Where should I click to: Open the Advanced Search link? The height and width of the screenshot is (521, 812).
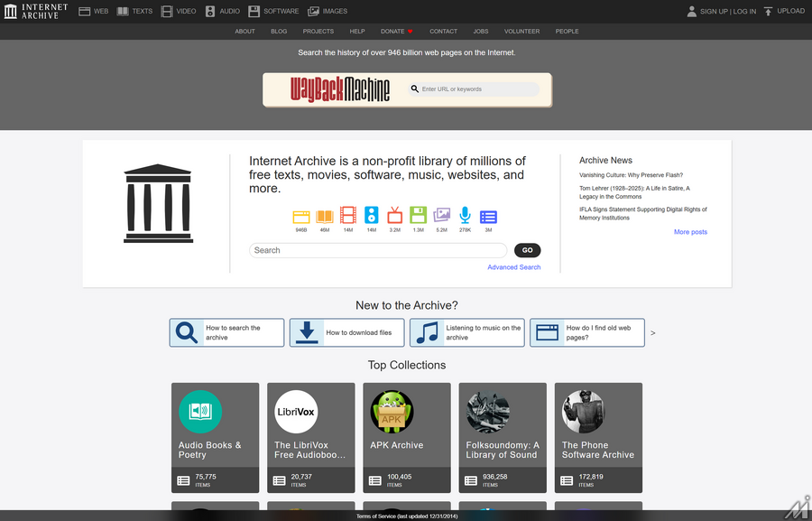[x=513, y=267]
